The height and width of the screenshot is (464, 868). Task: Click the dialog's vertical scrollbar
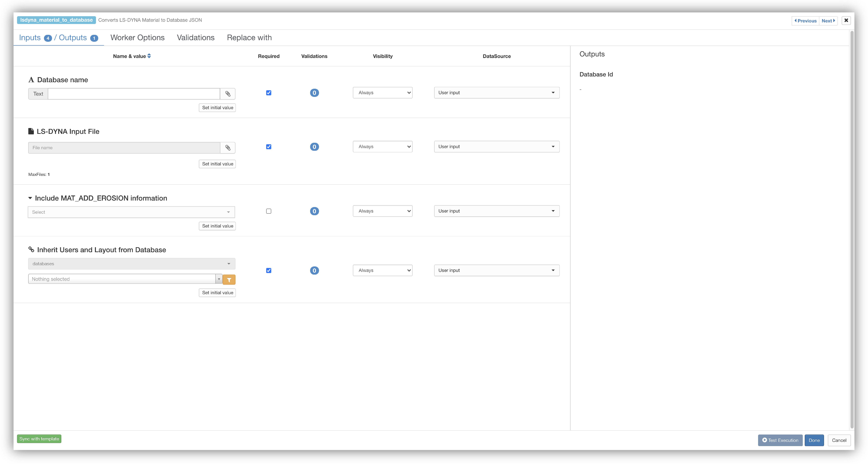tap(852, 229)
